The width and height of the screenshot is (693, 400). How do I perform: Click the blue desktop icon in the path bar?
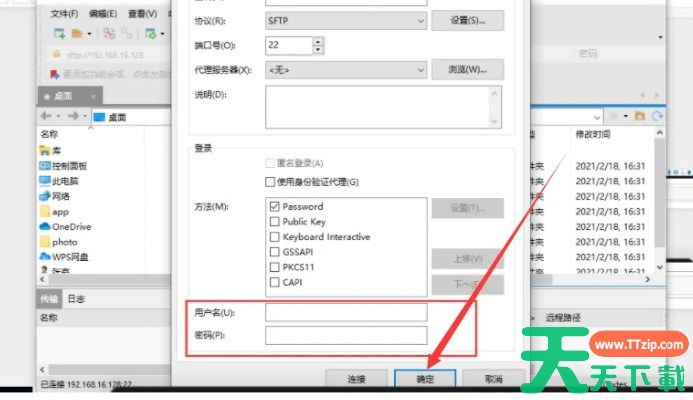(99, 117)
